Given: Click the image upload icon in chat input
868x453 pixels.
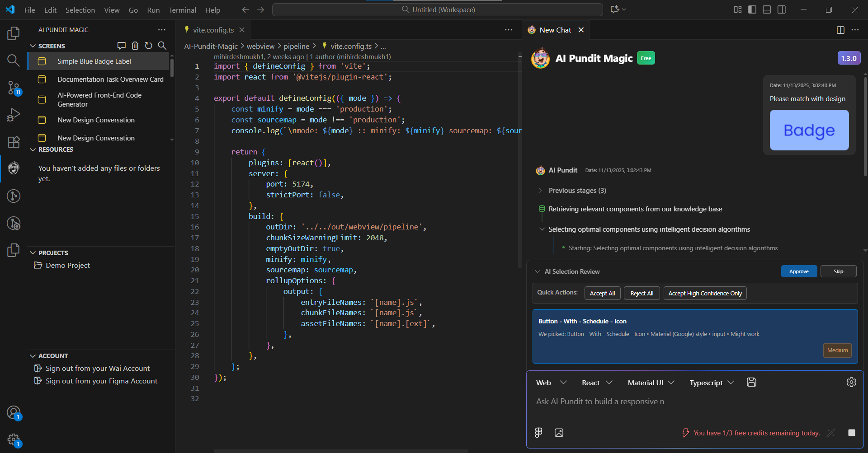Looking at the screenshot, I should click(x=559, y=433).
